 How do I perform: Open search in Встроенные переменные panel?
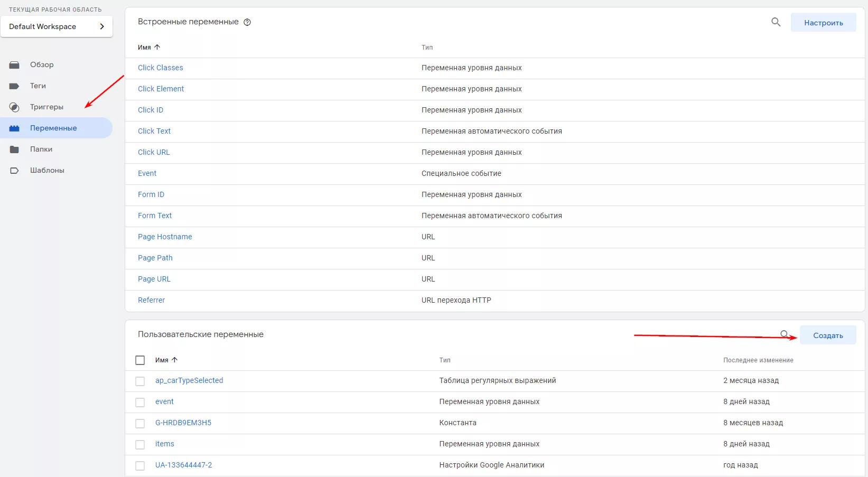click(x=776, y=22)
